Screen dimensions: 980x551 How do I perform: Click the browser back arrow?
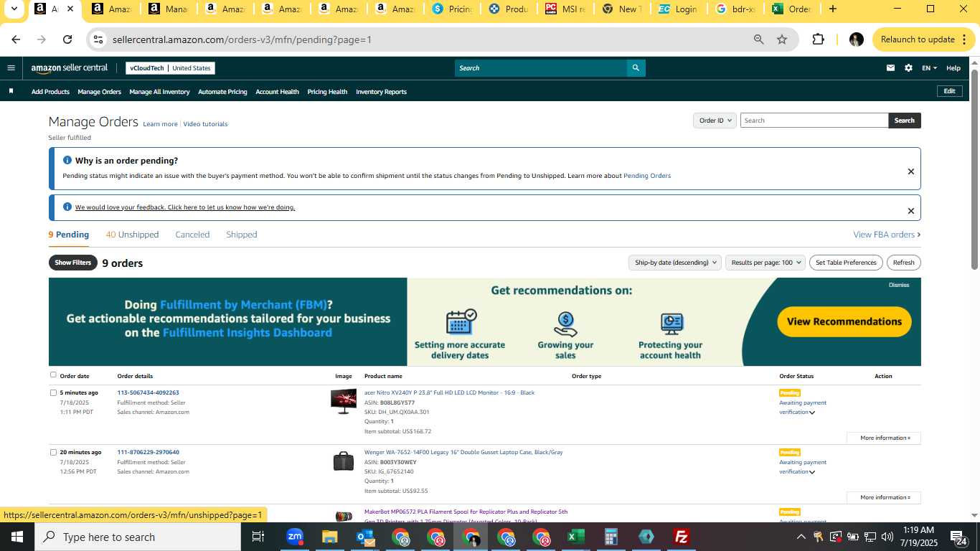point(16,39)
